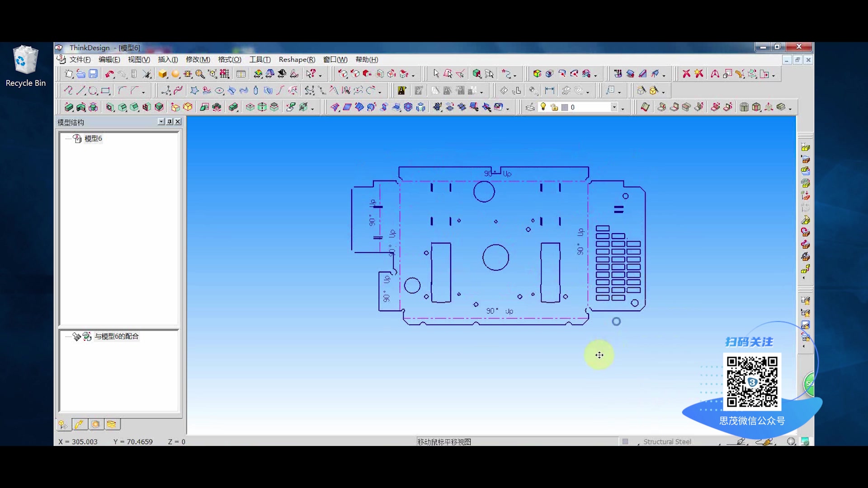Select the linear dimension measurement icon

[549, 90]
